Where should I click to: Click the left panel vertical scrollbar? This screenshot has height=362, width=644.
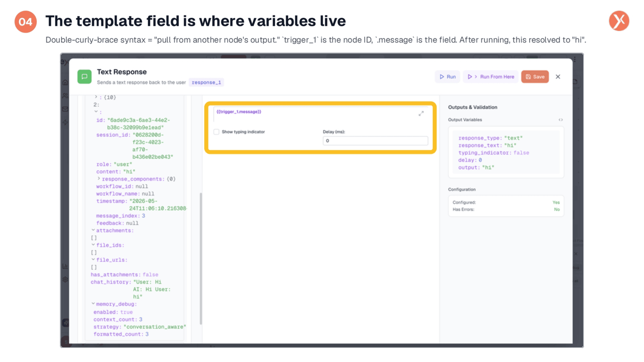(201, 259)
